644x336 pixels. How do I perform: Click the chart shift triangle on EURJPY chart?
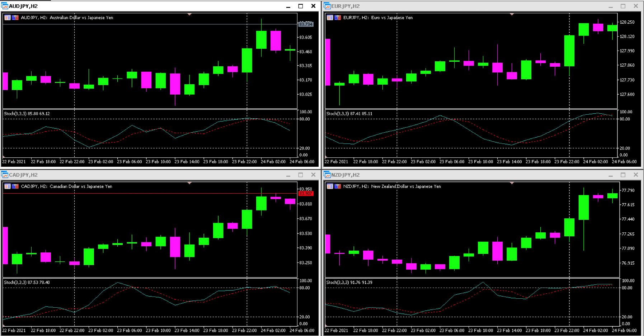click(512, 14)
